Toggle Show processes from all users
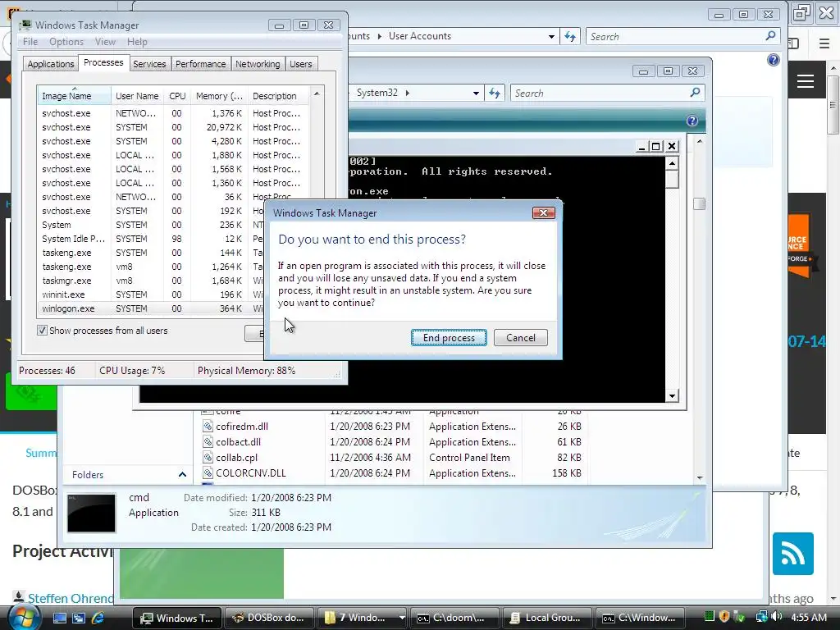Viewport: 840px width, 630px height. [42, 331]
